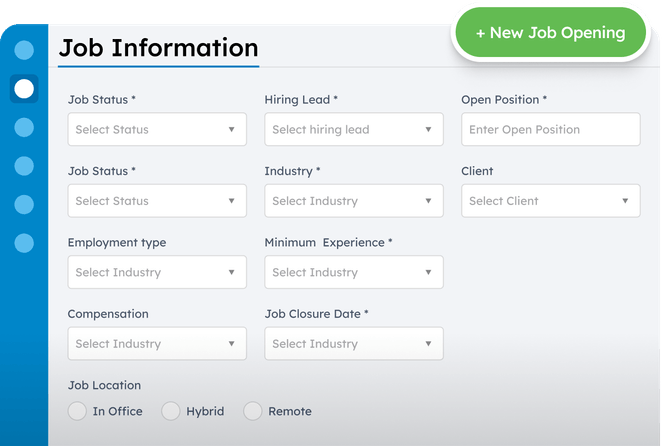Click the third sidebar circle icon
This screenshot has height=446, width=662.
(24, 127)
